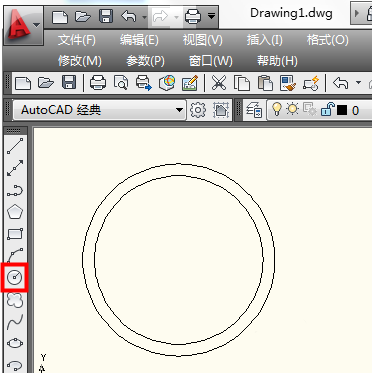Open Layer Properties Manager icon

(x=254, y=110)
